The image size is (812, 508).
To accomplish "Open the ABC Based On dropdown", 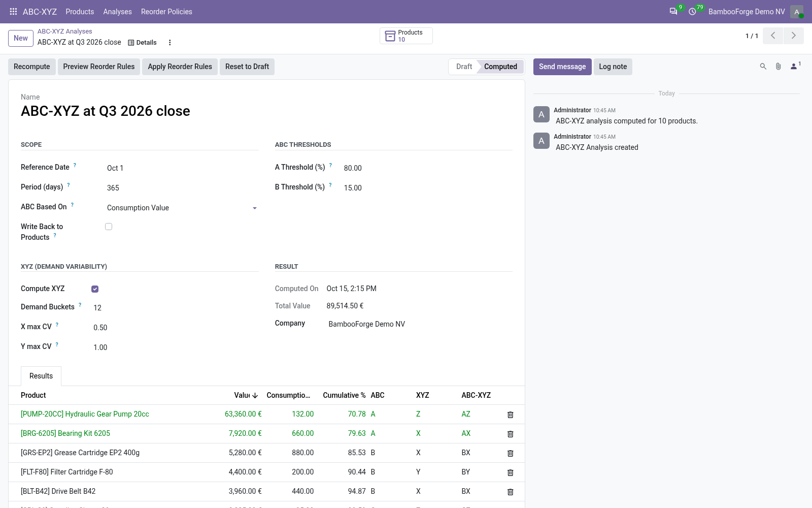I will point(182,208).
